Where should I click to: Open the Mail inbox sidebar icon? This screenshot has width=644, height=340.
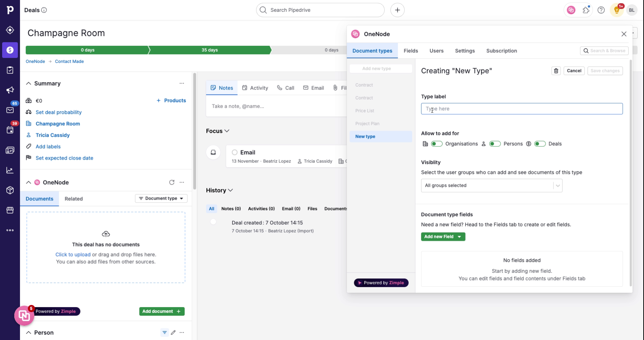point(10,110)
